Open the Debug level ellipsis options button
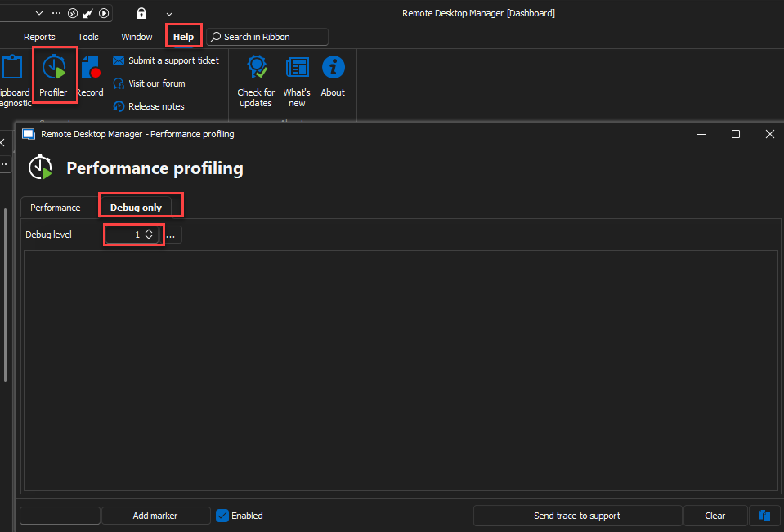Image resolution: width=784 pixels, height=532 pixels. (171, 235)
